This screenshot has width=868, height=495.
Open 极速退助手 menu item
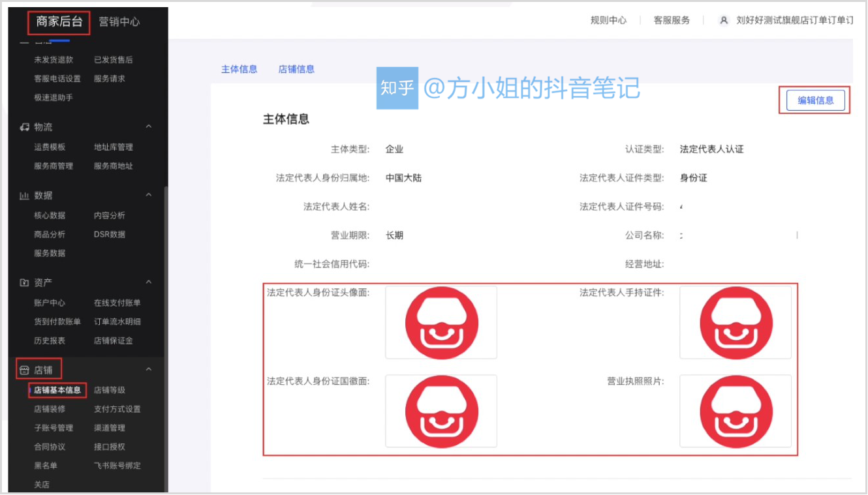(54, 98)
